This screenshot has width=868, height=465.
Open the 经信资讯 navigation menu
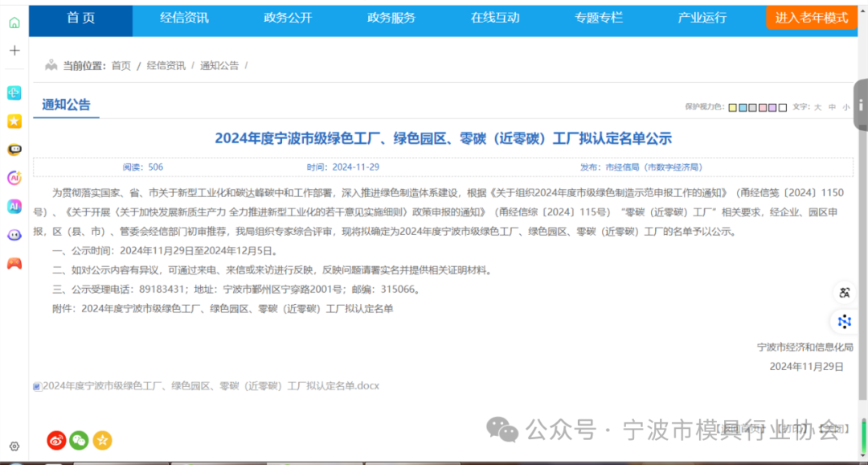[184, 18]
